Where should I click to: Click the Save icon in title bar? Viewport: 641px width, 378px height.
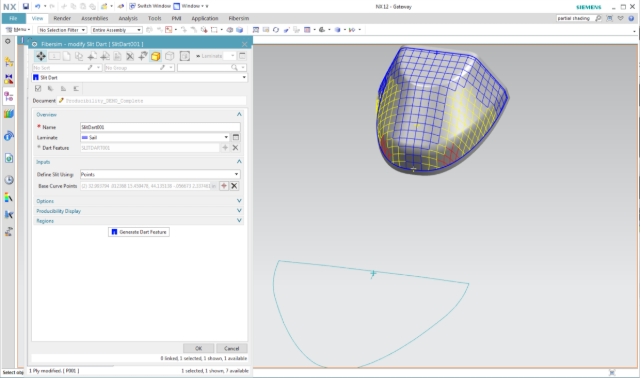tap(26, 6)
